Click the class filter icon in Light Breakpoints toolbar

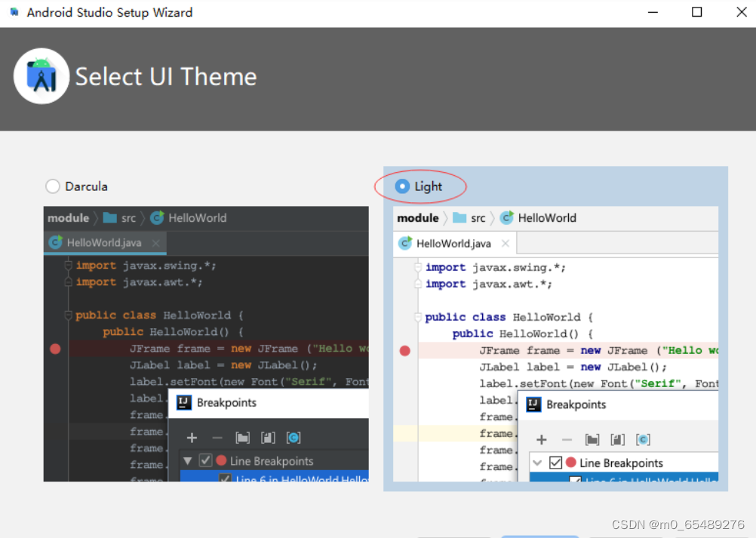[x=643, y=440]
